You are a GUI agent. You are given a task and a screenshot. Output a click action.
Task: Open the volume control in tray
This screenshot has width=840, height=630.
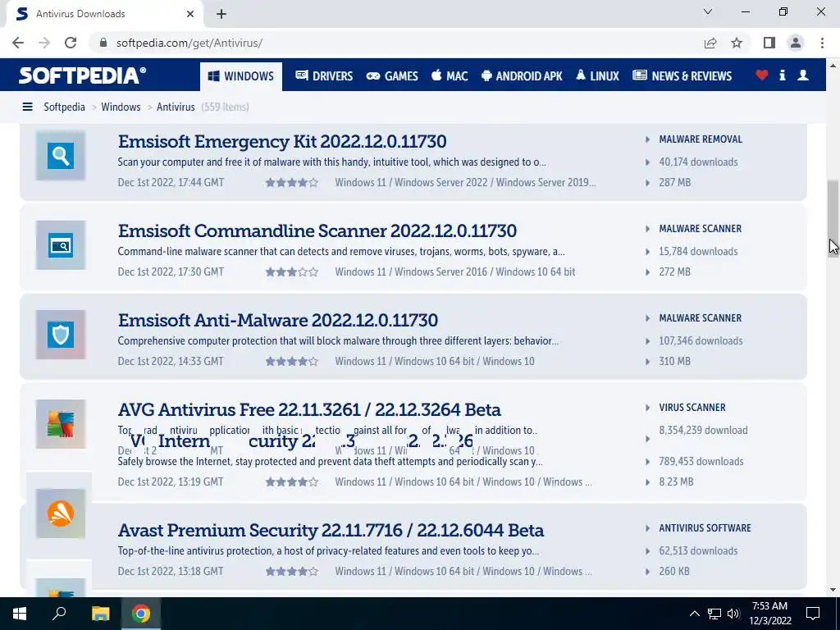point(733,614)
